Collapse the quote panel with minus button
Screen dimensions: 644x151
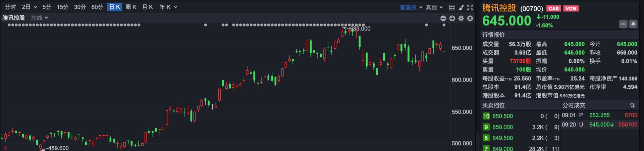click(623, 24)
